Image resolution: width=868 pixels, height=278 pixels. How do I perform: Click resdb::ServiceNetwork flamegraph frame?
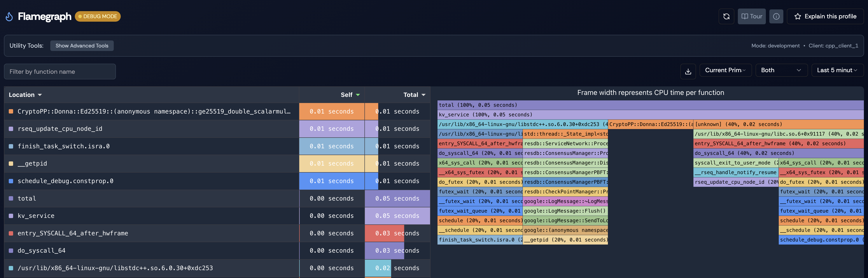tap(565, 143)
